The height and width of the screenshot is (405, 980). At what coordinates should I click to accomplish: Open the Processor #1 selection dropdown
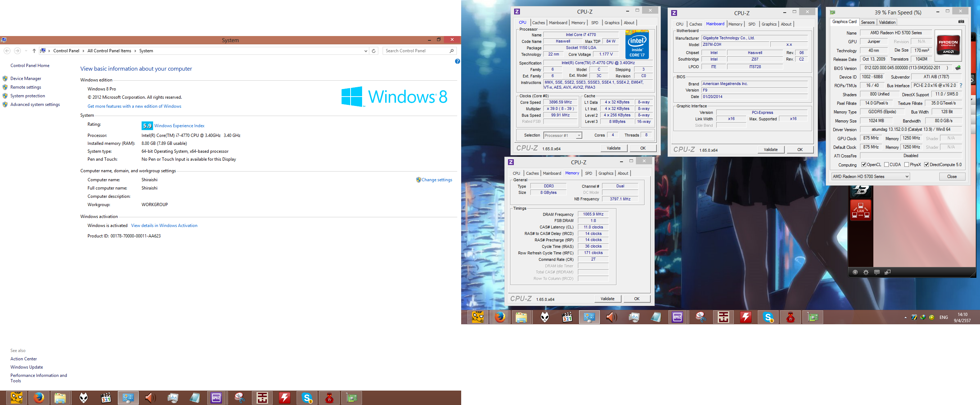point(579,135)
